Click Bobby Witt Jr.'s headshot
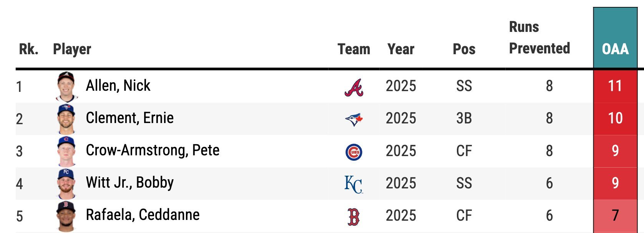The image size is (644, 233). (66, 183)
